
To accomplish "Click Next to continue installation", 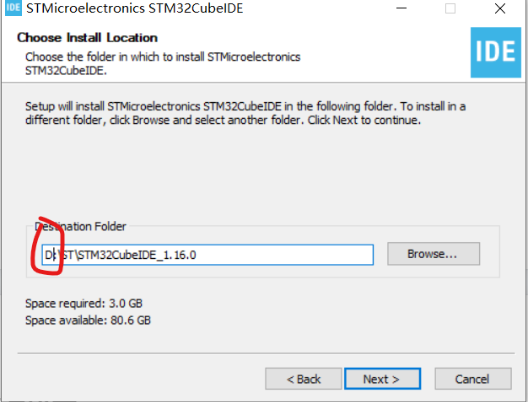I will coord(382,379).
